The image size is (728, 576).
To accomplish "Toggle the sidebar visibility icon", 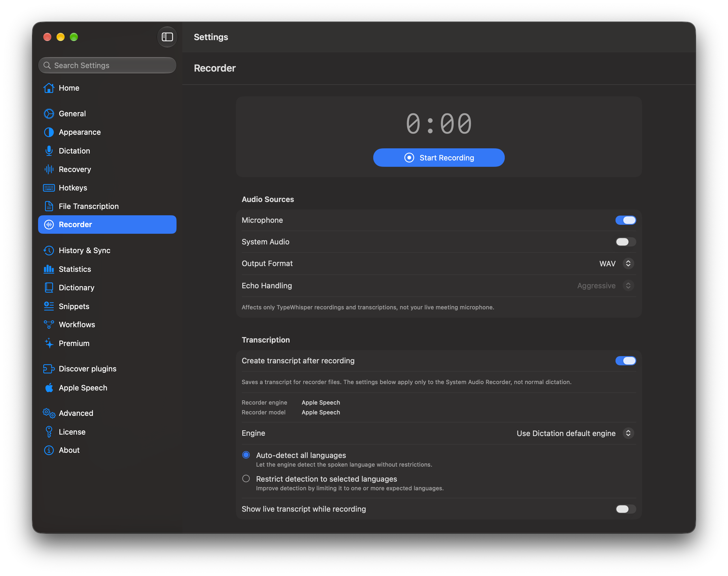I will coord(167,37).
